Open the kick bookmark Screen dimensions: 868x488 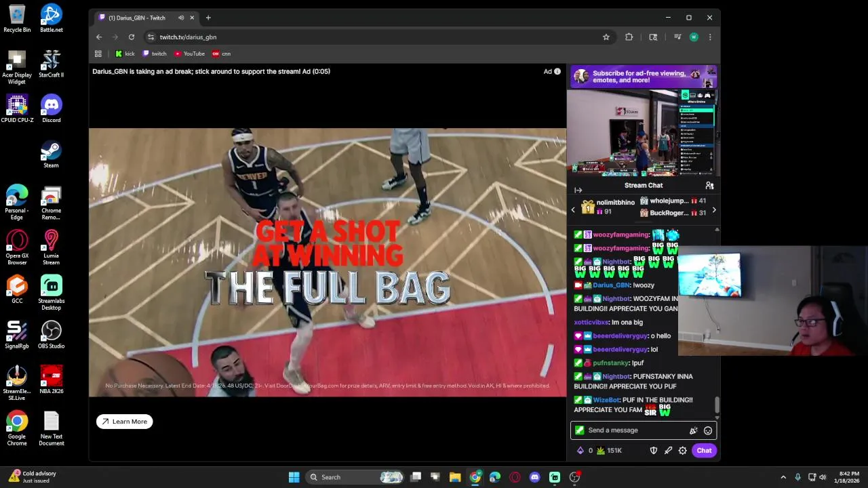click(x=125, y=54)
